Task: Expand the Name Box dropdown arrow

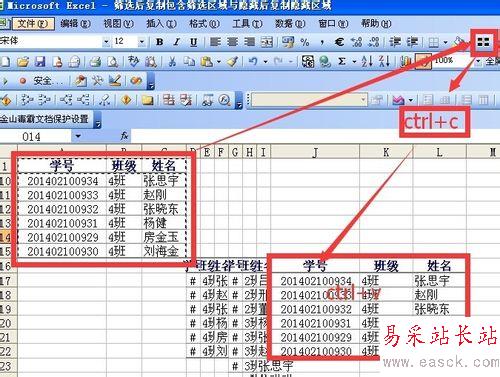Action: [x=78, y=136]
